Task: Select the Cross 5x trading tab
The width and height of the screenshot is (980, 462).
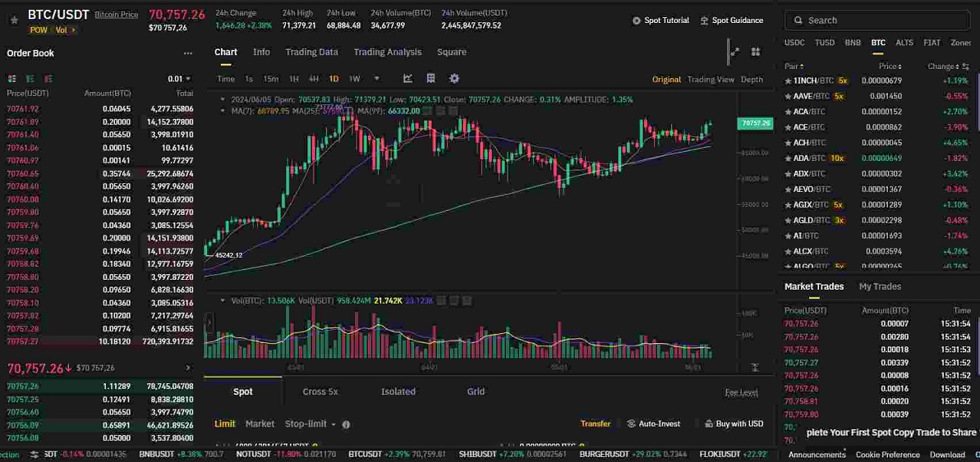Action: click(x=320, y=391)
